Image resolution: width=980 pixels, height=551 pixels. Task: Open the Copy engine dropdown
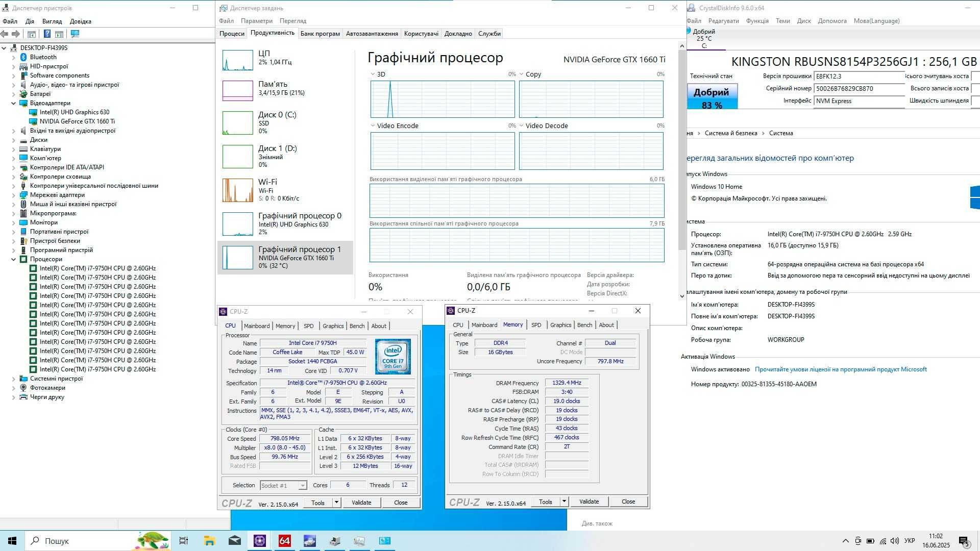(x=522, y=74)
